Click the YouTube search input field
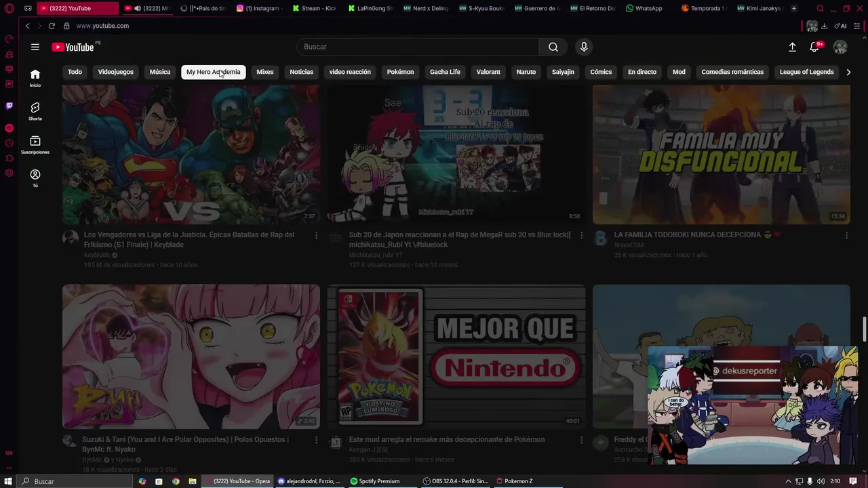868x488 pixels. 418,47
